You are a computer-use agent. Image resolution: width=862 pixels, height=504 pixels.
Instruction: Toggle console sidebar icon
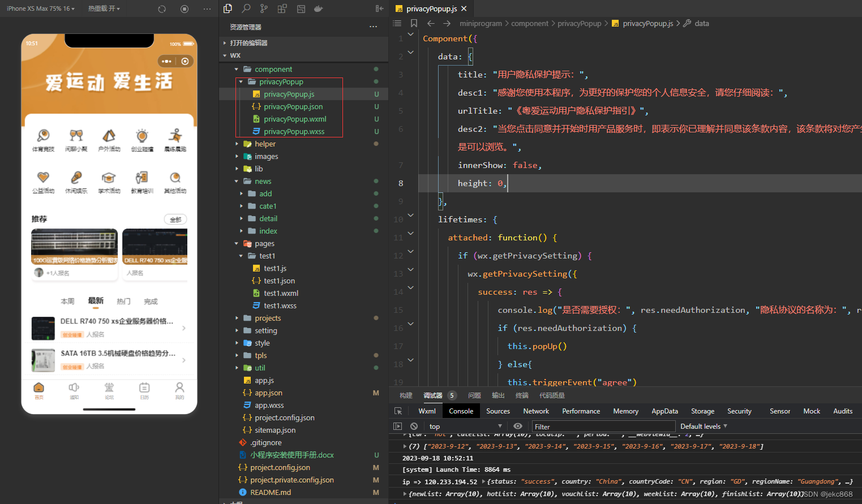tap(398, 427)
